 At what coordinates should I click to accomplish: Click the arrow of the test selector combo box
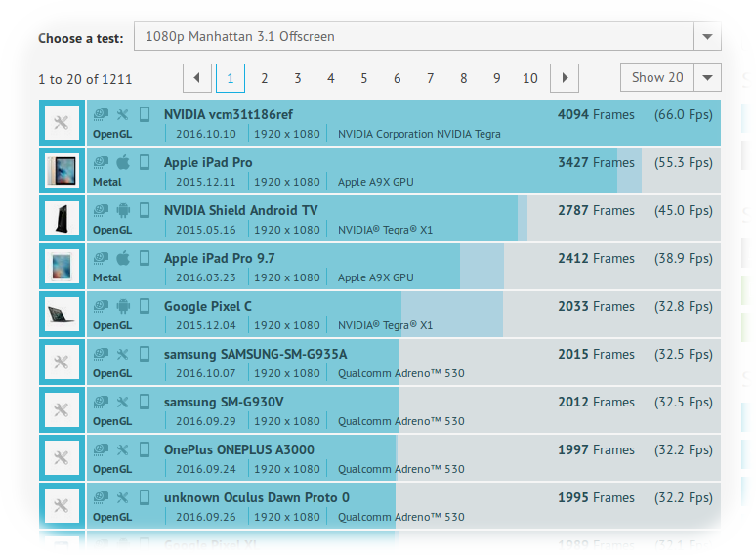tap(707, 37)
